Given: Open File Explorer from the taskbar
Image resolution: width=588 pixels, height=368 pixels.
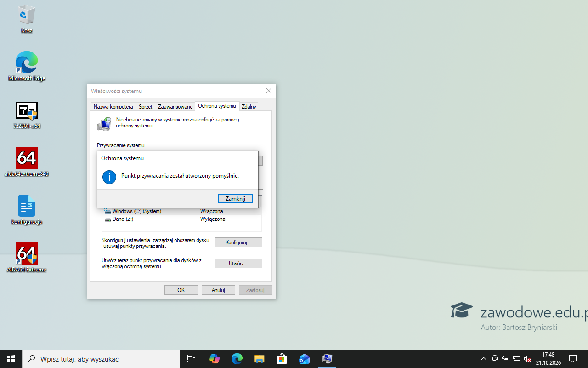Looking at the screenshot, I should pyautogui.click(x=260, y=359).
